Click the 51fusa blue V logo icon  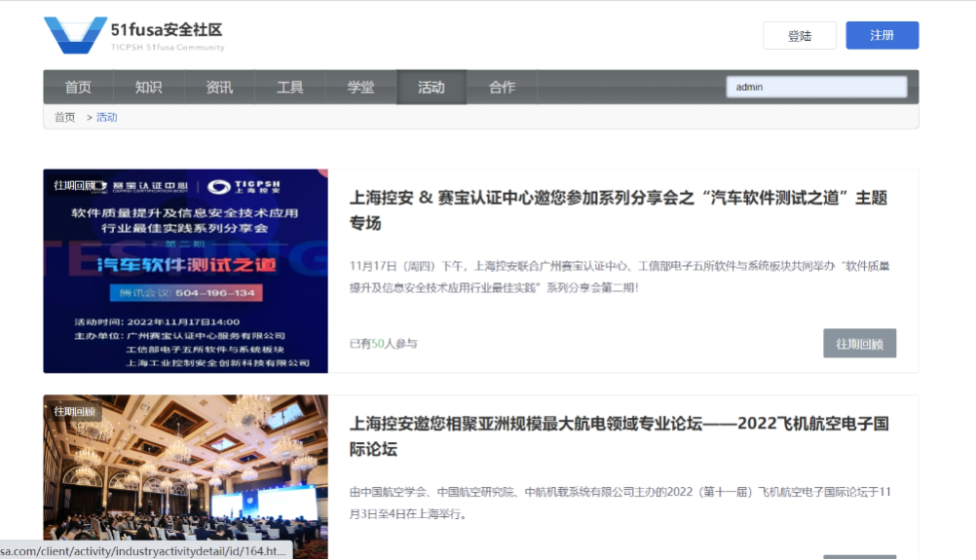(75, 35)
